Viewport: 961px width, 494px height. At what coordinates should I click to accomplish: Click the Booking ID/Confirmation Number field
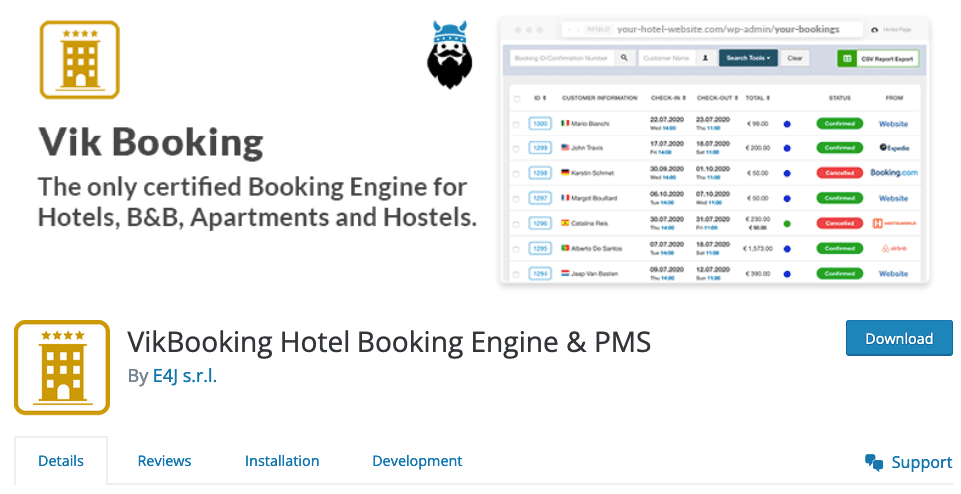[562, 58]
